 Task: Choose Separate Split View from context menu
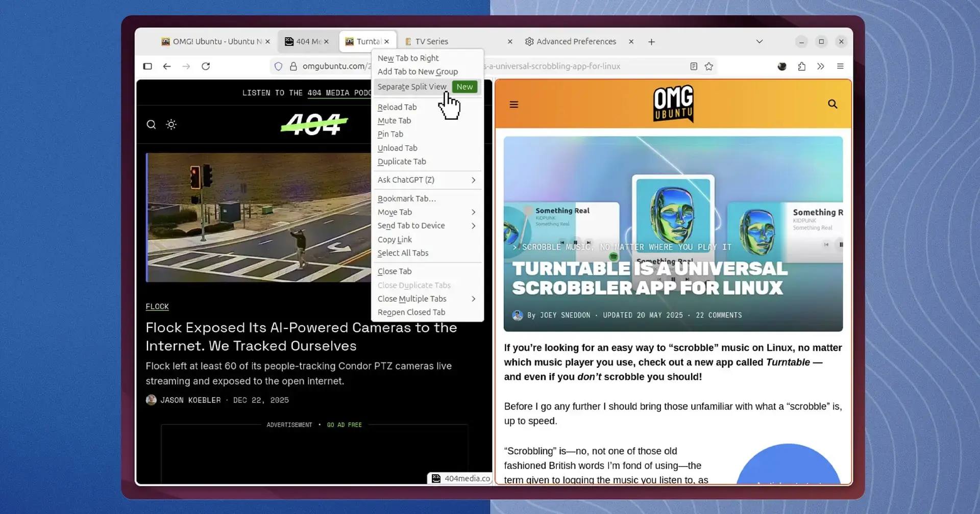(412, 87)
